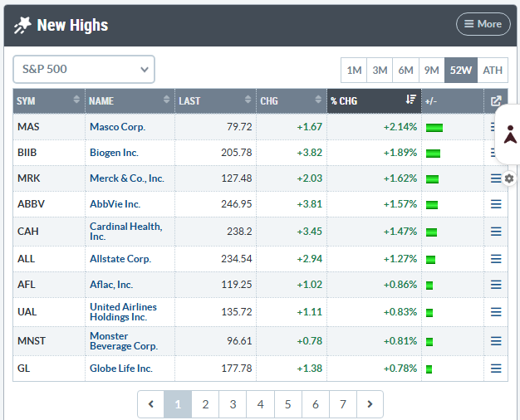Switch to the 6M timeframe tab

pyautogui.click(x=405, y=71)
